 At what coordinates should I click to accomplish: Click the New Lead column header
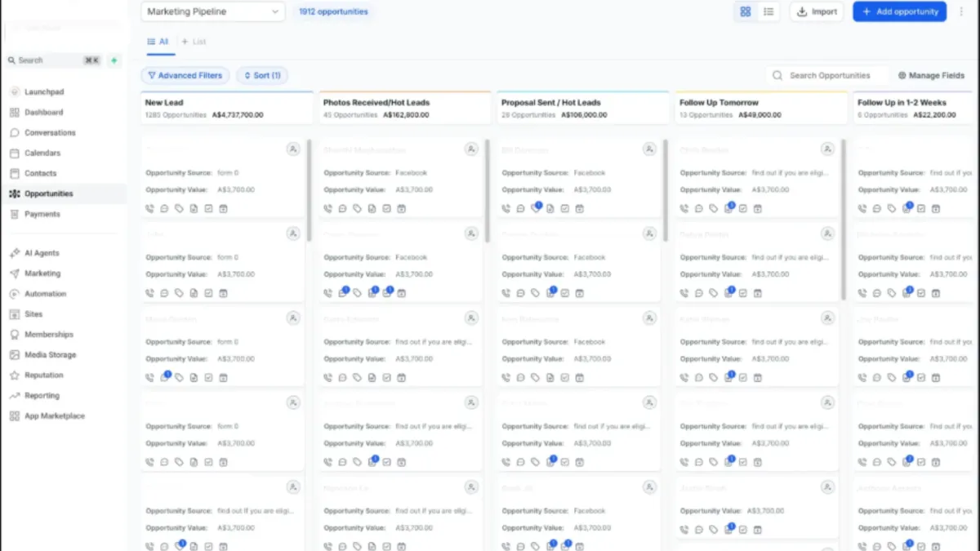point(226,109)
